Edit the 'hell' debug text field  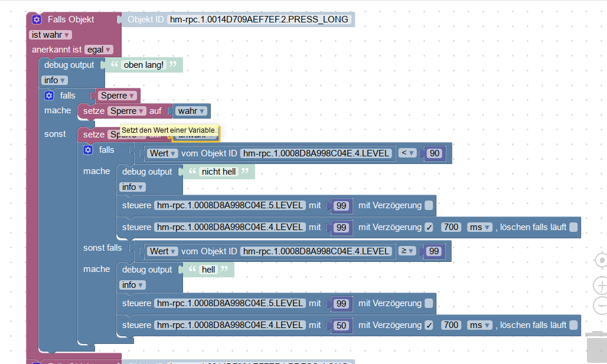(x=208, y=270)
